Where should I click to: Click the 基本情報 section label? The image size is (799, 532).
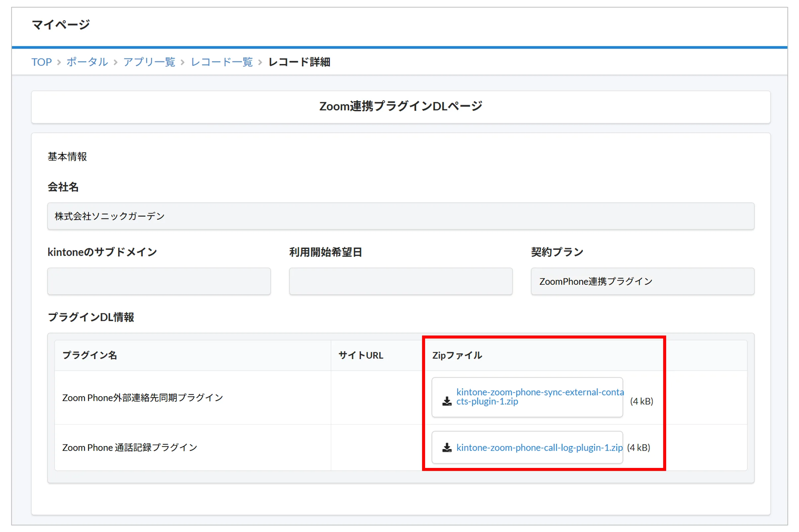point(67,156)
